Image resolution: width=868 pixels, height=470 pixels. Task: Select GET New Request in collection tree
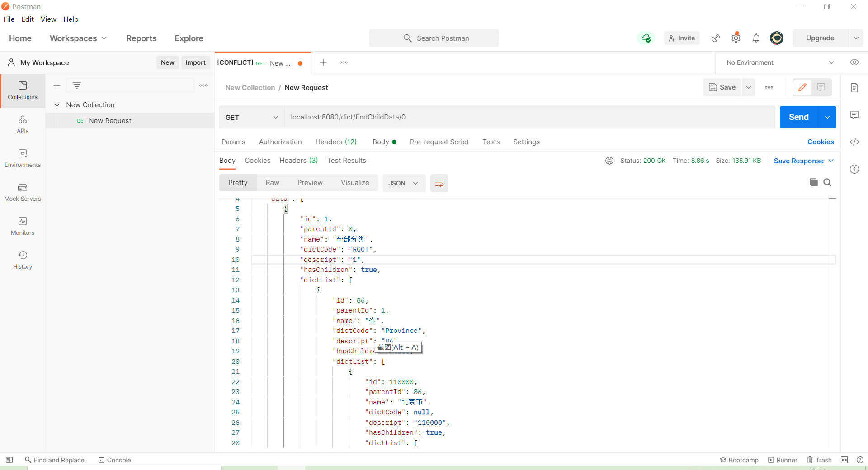[x=130, y=121]
